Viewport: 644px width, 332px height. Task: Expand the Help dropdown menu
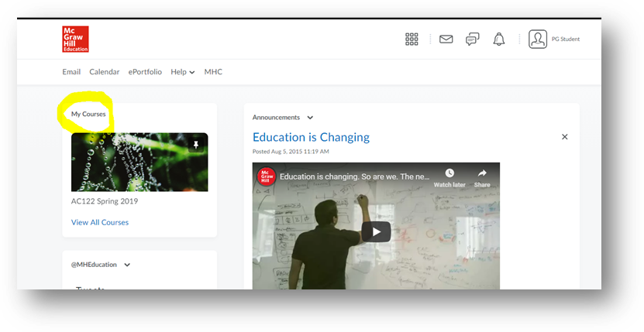[182, 72]
